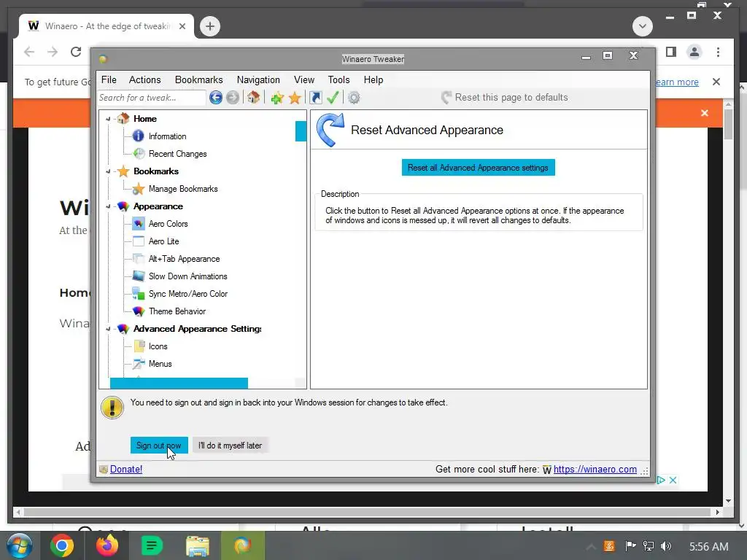747x560 pixels.
Task: Click I'll do it myself later
Action: [230, 446]
